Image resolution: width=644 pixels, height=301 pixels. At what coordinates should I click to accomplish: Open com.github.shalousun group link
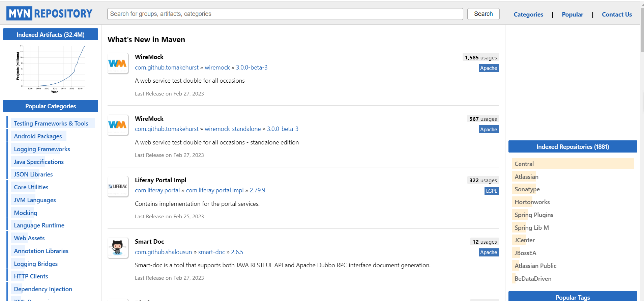(x=163, y=252)
